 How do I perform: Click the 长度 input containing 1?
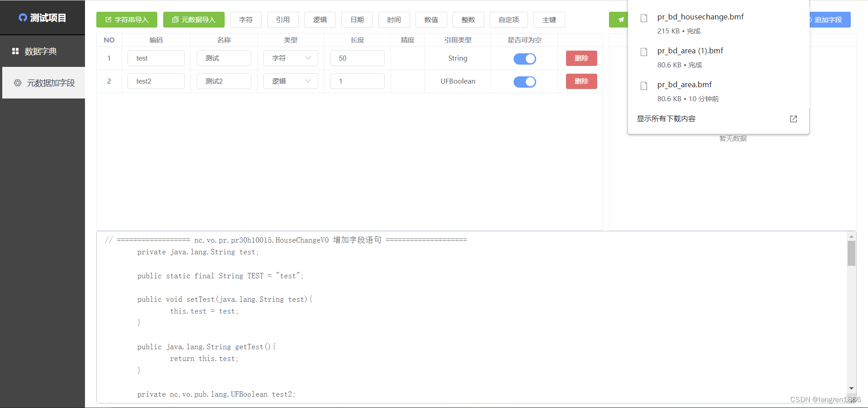pyautogui.click(x=357, y=81)
